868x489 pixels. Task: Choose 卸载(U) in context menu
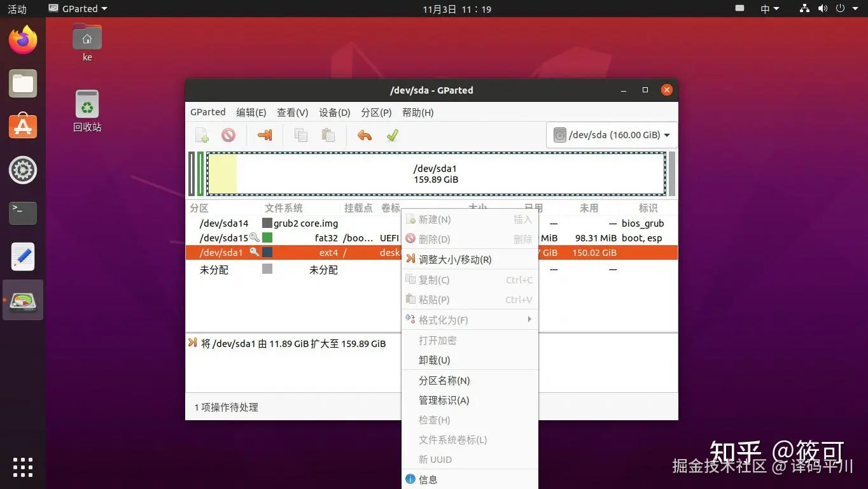470,360
